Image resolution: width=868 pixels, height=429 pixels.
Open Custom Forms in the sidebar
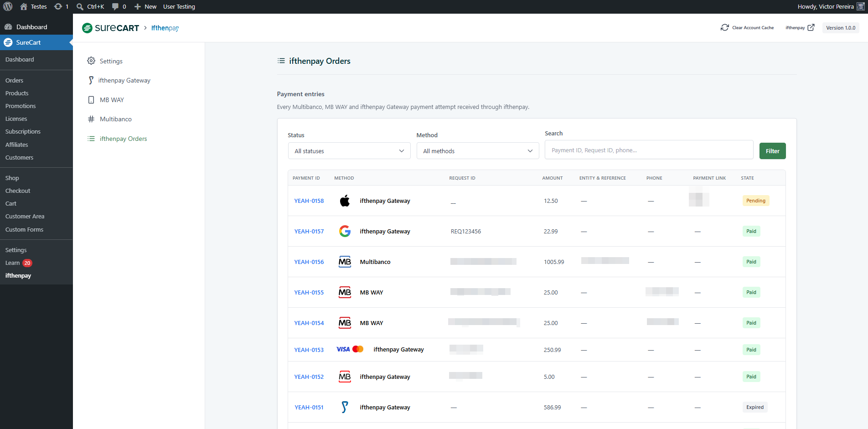tap(25, 229)
